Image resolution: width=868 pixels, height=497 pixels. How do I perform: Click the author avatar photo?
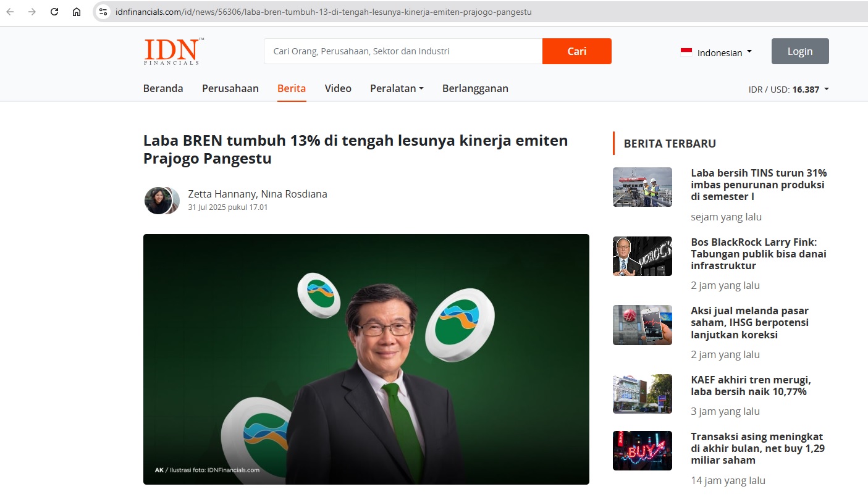159,201
